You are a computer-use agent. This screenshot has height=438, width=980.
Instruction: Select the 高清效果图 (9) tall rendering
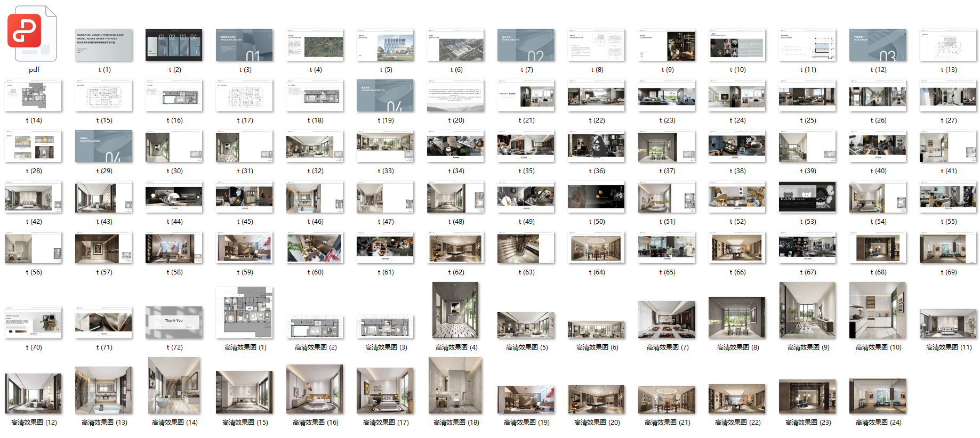(808, 310)
